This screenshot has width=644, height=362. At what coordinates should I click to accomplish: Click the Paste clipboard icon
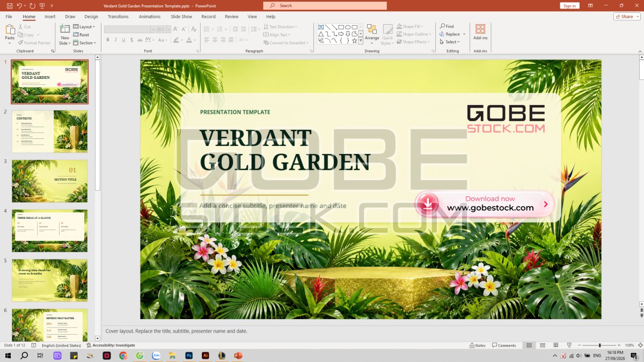pos(10,29)
